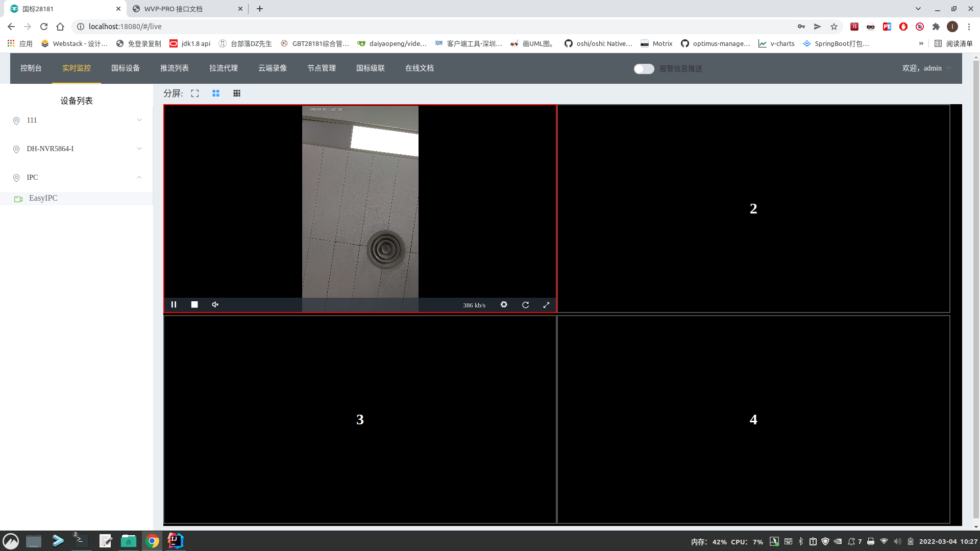
Task: Select video pane number 2
Action: pyautogui.click(x=753, y=209)
